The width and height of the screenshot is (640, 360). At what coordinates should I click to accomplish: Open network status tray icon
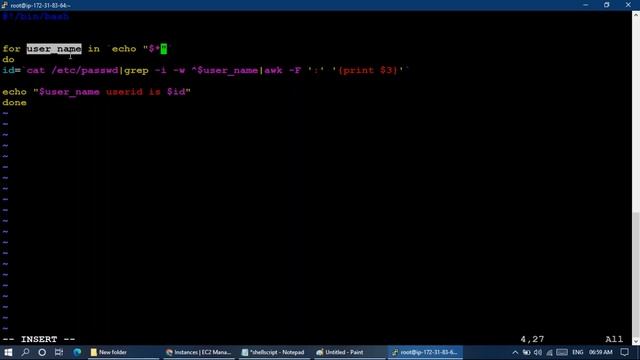click(x=549, y=352)
